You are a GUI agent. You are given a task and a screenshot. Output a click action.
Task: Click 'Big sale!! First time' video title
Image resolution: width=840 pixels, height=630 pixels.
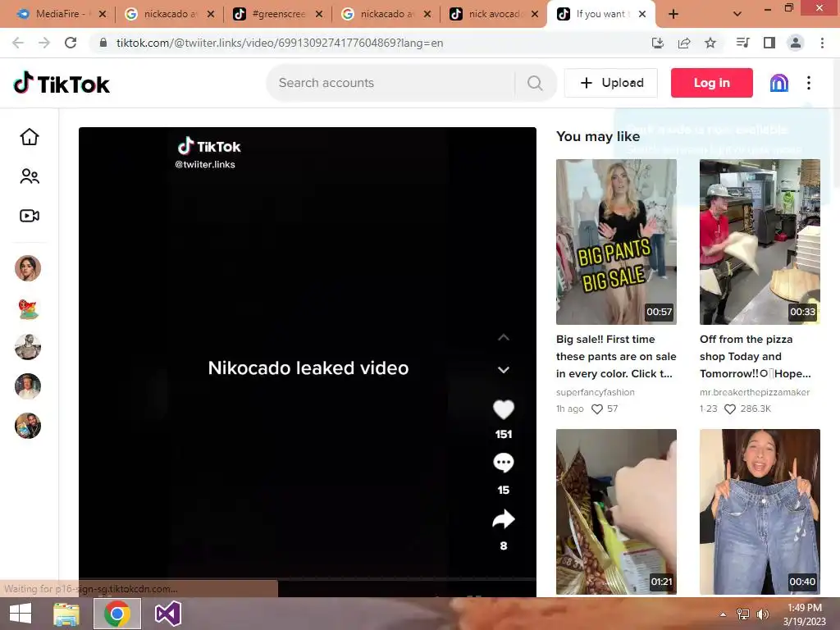pos(616,356)
